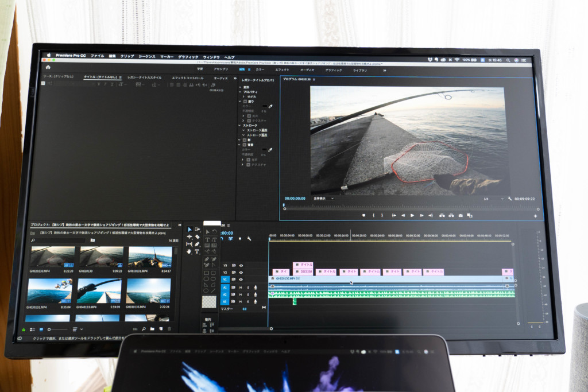588x392 pixels.
Task: Expand workspace overflow chevron
Action: coord(384,70)
